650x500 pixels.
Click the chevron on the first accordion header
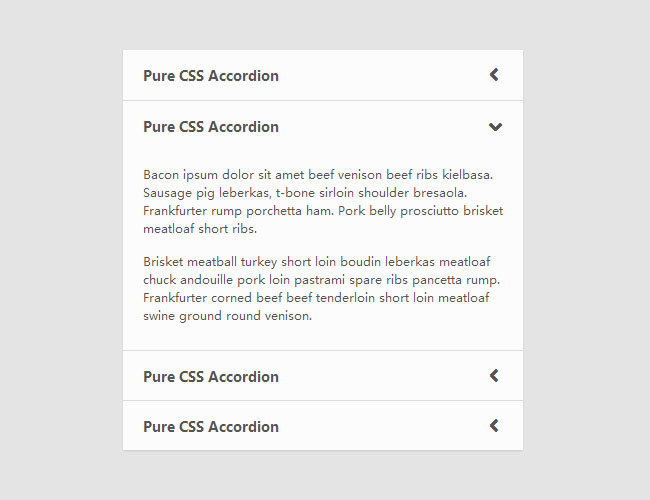coord(494,75)
